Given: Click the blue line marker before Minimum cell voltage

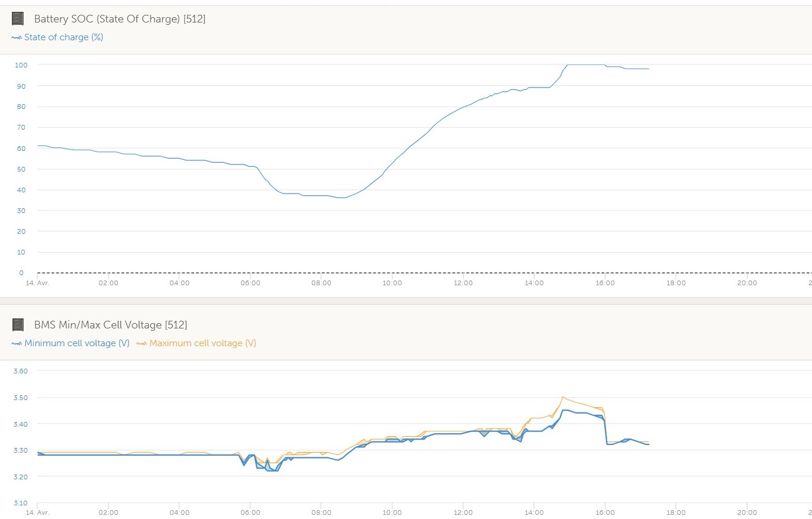Looking at the screenshot, I should 17,343.
